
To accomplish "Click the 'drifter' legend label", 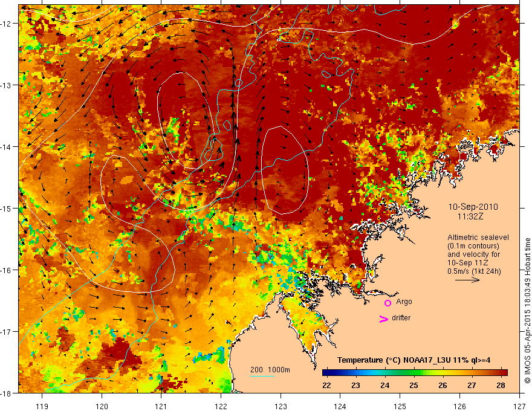I will (x=401, y=318).
